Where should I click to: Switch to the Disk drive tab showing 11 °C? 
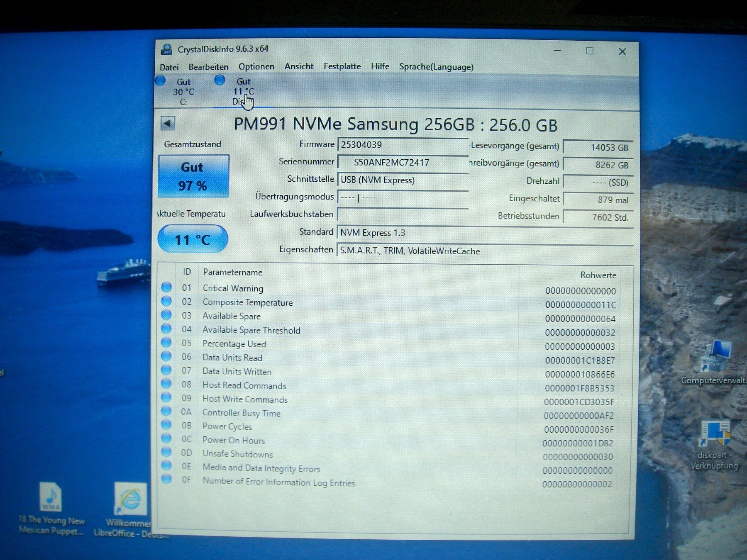(243, 90)
